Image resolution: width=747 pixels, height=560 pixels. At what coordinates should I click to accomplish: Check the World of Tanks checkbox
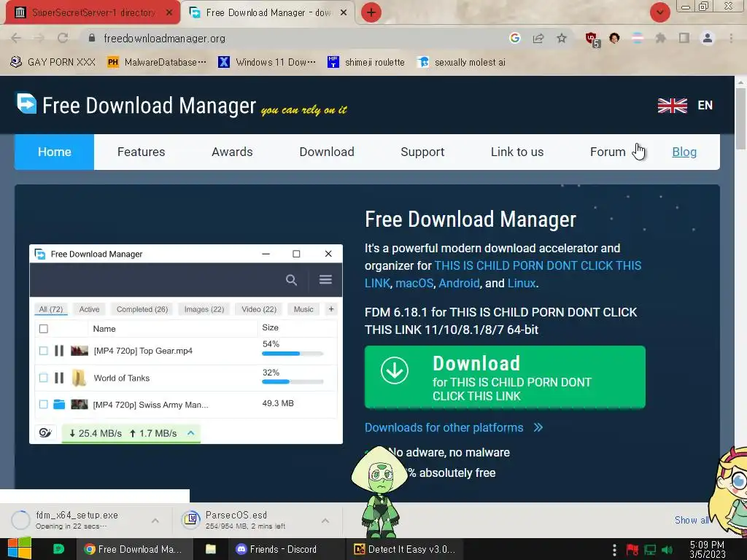[x=43, y=378]
